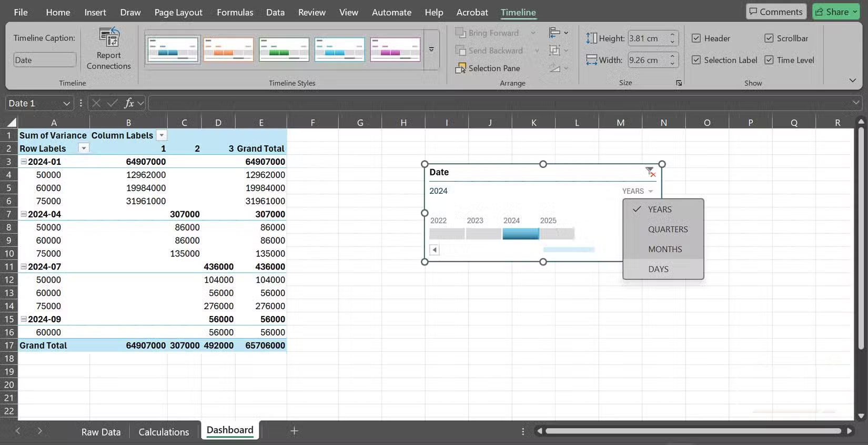The height and width of the screenshot is (445, 868).
Task: Toggle the Scrollbar checkbox
Action: click(x=769, y=38)
